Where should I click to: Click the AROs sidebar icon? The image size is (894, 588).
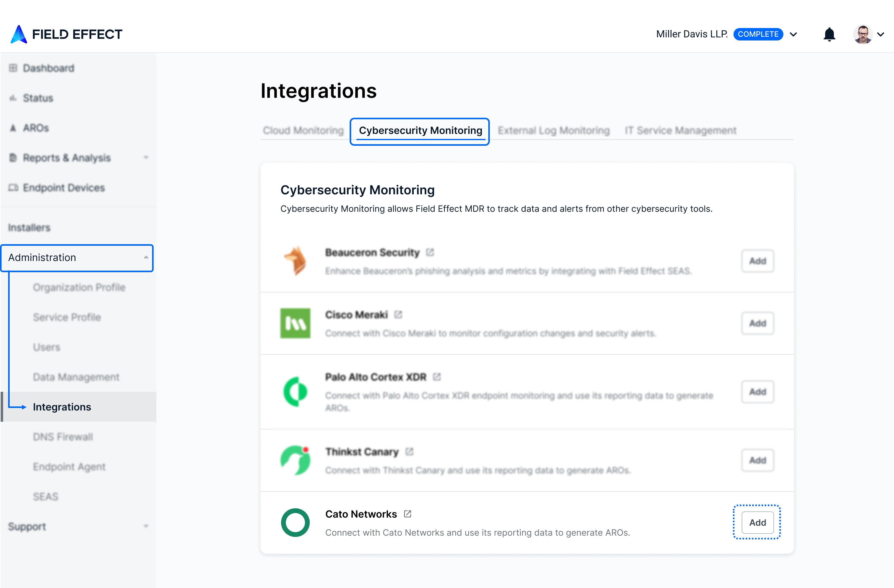(13, 128)
